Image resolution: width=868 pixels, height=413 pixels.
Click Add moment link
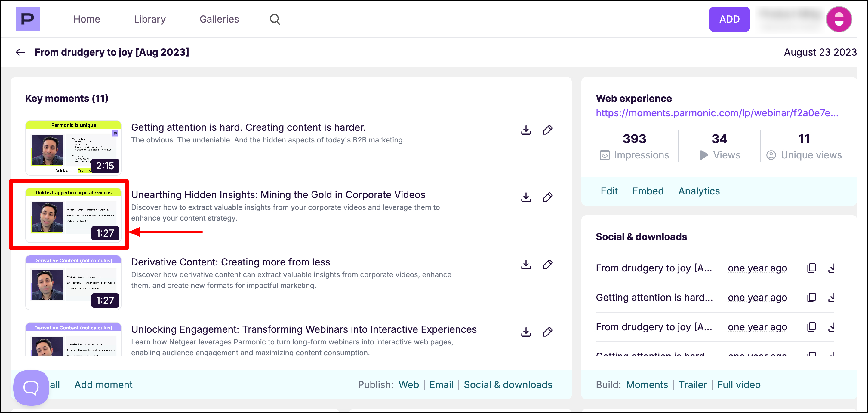pos(103,385)
